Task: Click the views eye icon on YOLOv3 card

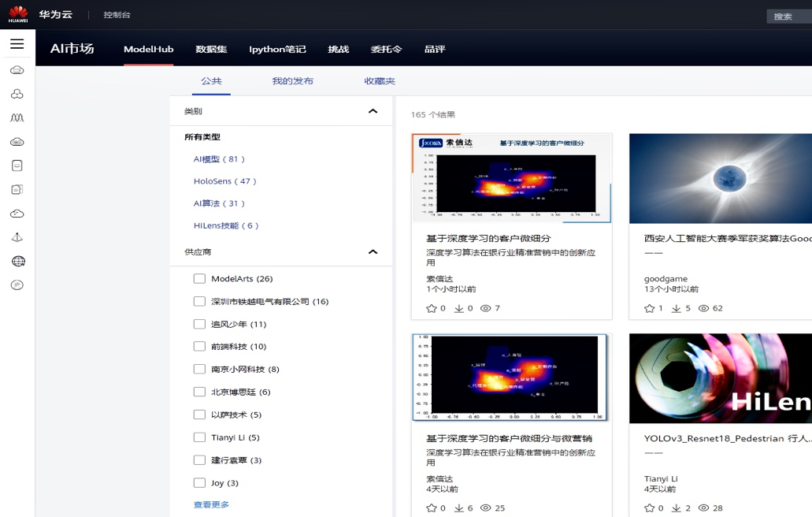Action: click(x=702, y=508)
